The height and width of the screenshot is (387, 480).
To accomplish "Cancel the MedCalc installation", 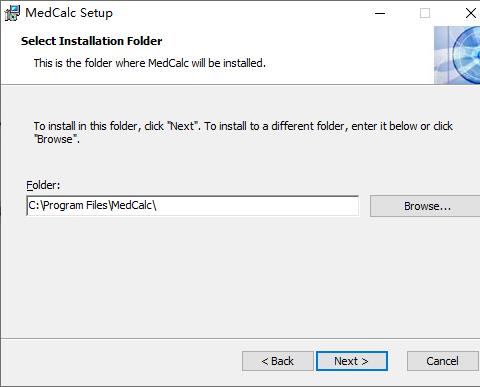I will click(442, 361).
